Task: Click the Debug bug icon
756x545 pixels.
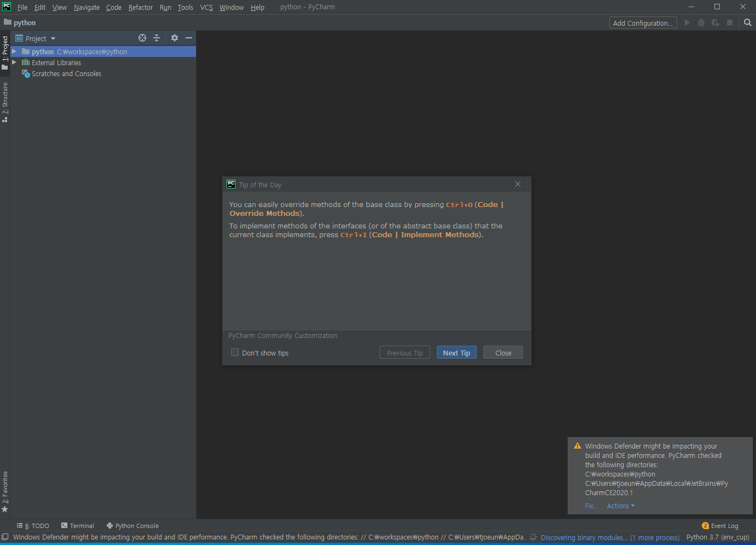Action: click(701, 22)
